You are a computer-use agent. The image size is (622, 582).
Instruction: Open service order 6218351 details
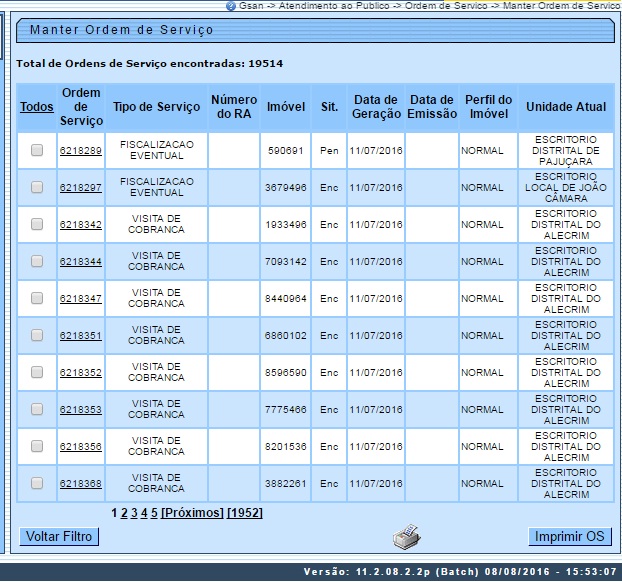pyautogui.click(x=80, y=336)
